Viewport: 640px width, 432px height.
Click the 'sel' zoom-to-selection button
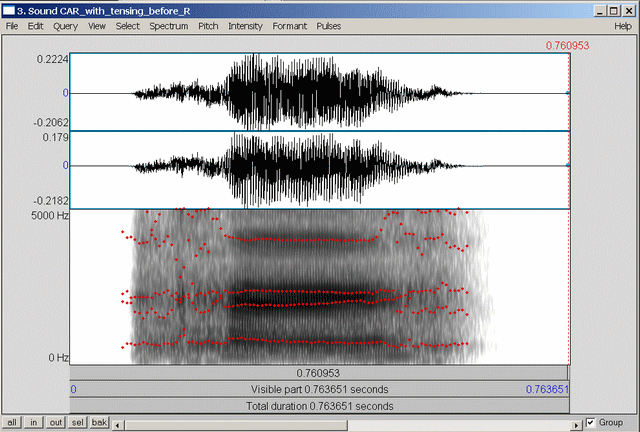pyautogui.click(x=79, y=423)
